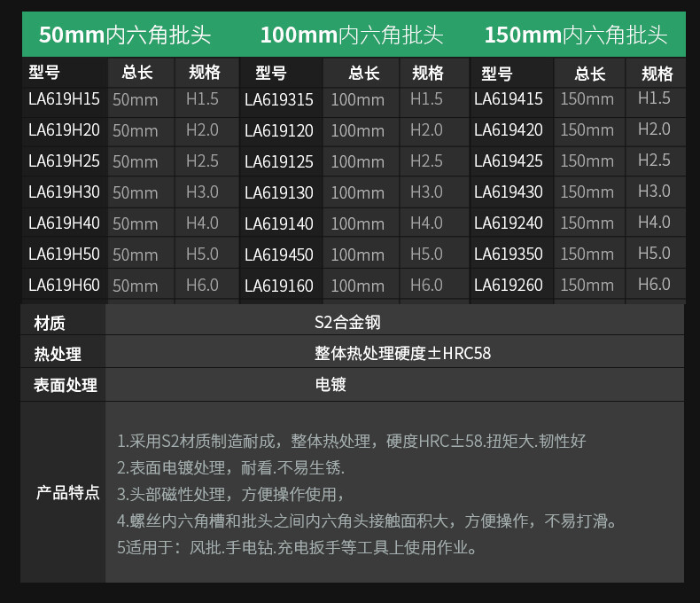Select model cell LA619H30
The height and width of the screenshot is (603, 700).
[64, 192]
